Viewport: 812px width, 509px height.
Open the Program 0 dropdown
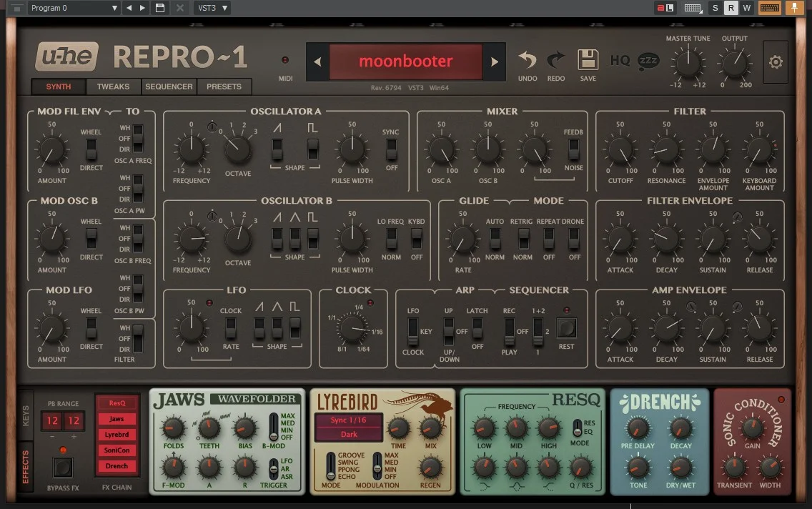tap(73, 8)
